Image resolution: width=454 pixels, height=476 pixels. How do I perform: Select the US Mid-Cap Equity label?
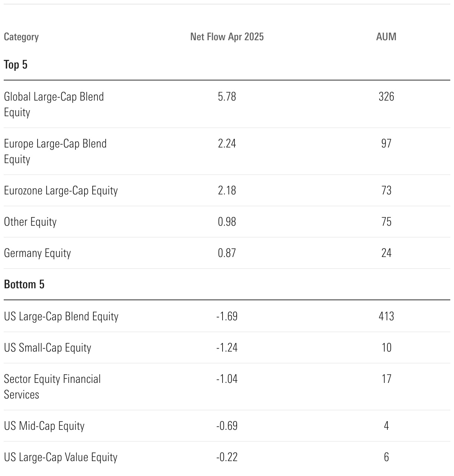[x=44, y=426]
